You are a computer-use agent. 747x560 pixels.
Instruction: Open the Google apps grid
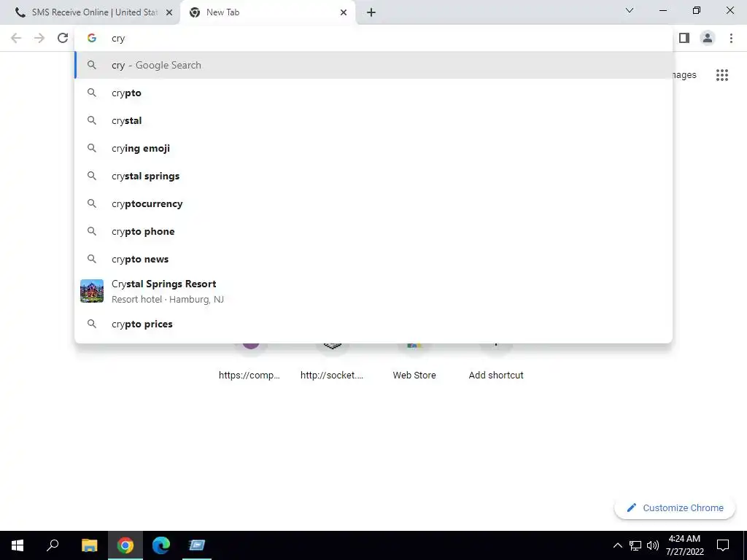click(x=722, y=75)
